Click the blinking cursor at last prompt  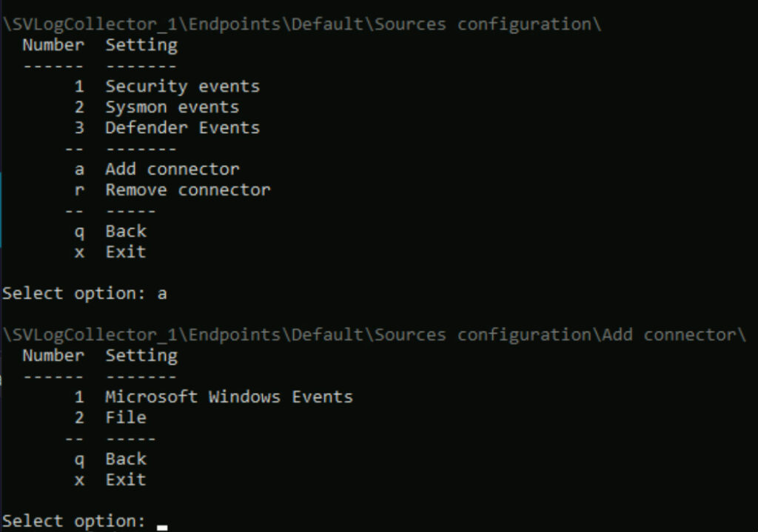pyautogui.click(x=162, y=527)
